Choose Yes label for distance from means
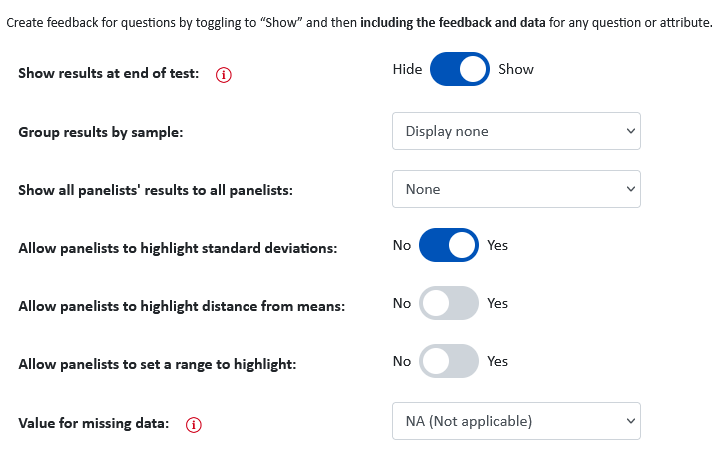721x457 pixels. [x=498, y=303]
